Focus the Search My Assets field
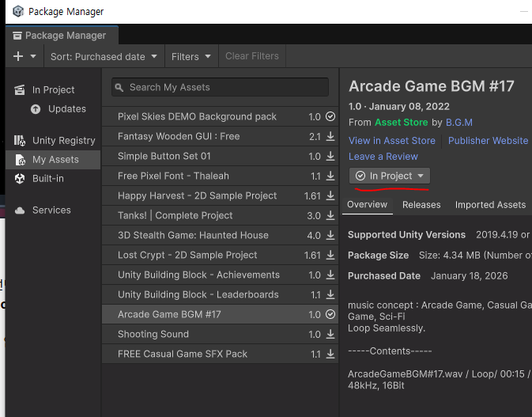This screenshot has width=532, height=417. 220,87
